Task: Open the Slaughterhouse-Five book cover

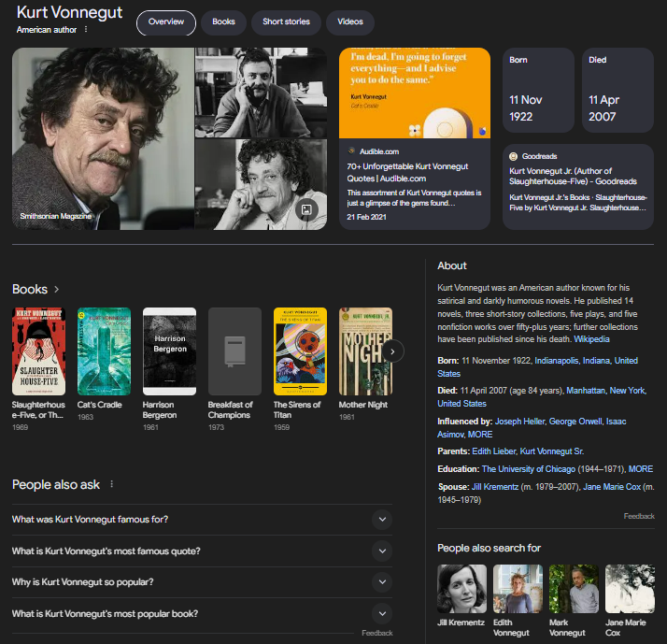Action: click(38, 351)
